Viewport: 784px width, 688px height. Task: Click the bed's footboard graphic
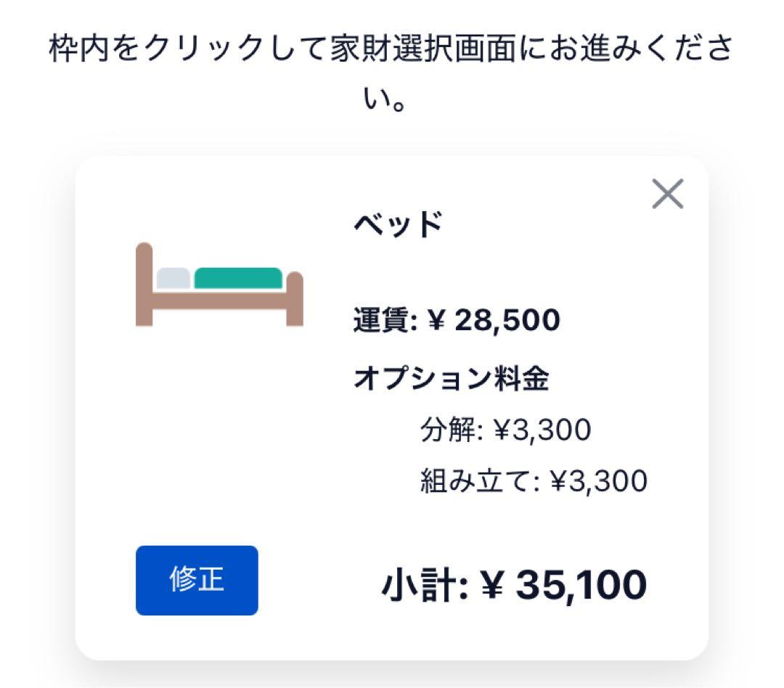295,298
